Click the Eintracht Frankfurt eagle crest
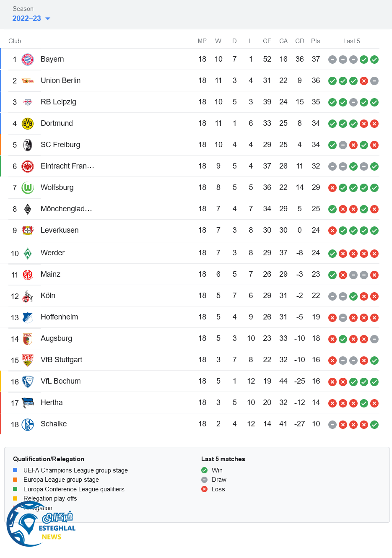The image size is (392, 558). (28, 166)
